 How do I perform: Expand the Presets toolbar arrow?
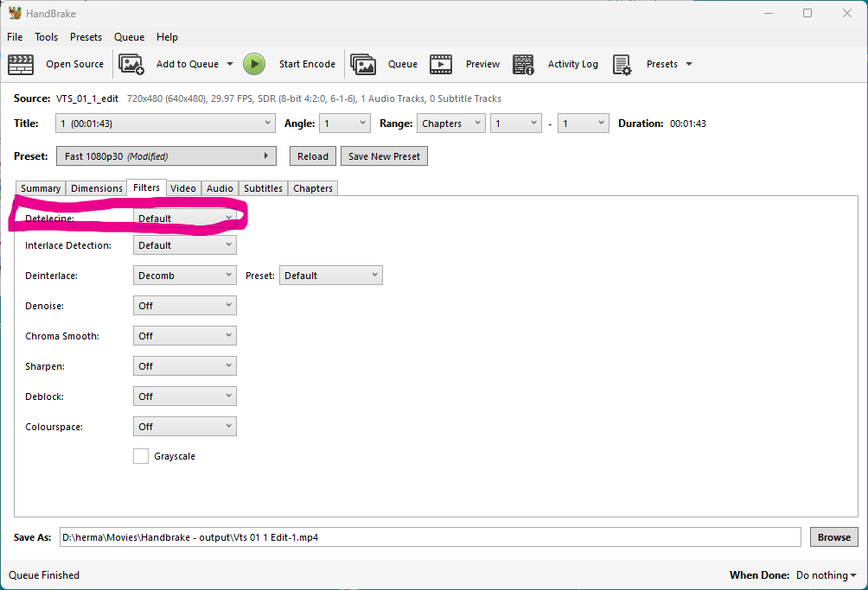point(689,64)
